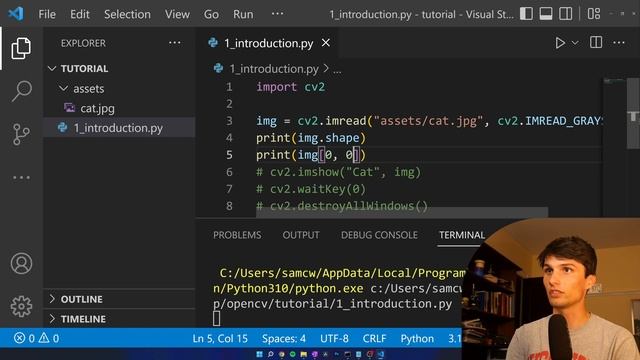Place cursor on the import cv2 line
Viewport: 640px width, 360px height.
pyautogui.click(x=291, y=87)
